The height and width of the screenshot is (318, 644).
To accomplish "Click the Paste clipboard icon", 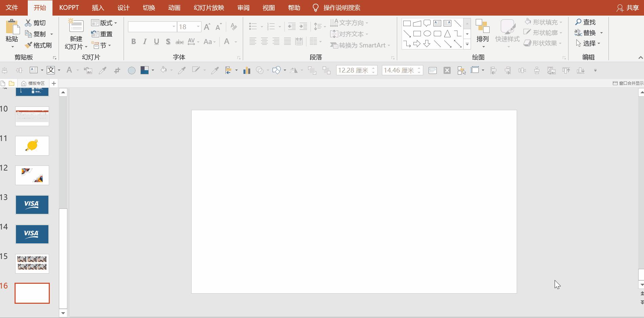I will [12, 26].
